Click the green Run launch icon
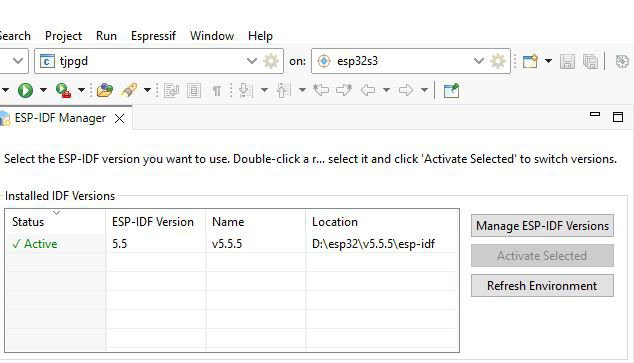The width and height of the screenshot is (634, 363). [25, 90]
